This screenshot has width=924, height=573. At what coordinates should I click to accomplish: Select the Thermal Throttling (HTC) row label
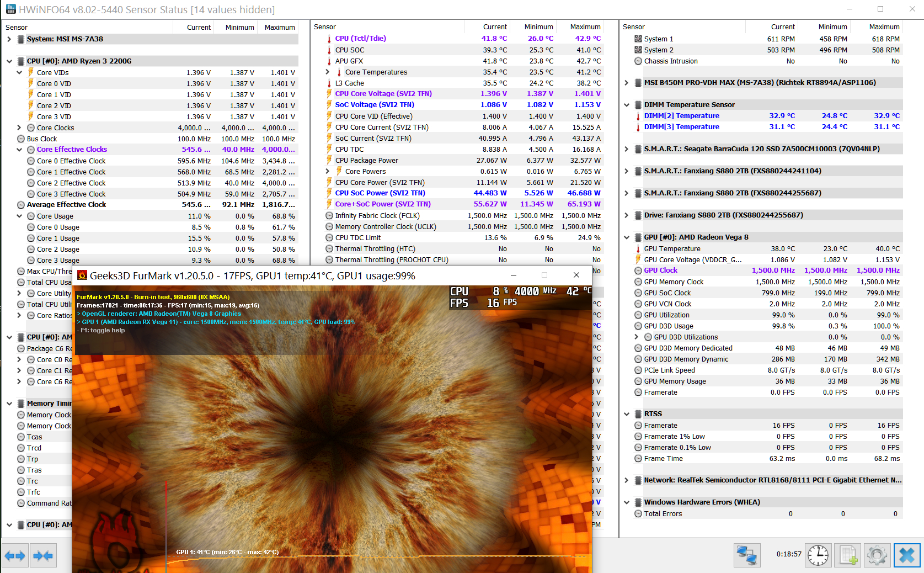[x=375, y=248]
